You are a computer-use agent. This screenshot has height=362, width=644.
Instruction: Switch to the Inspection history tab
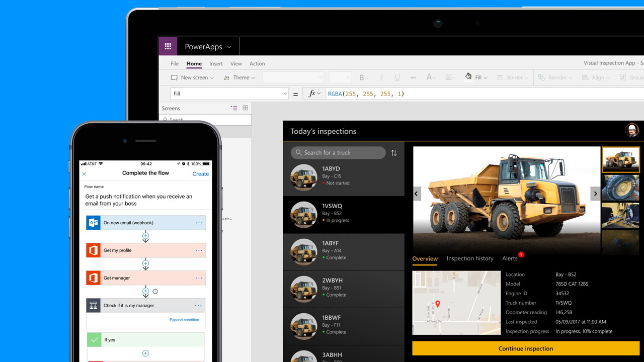pos(470,258)
